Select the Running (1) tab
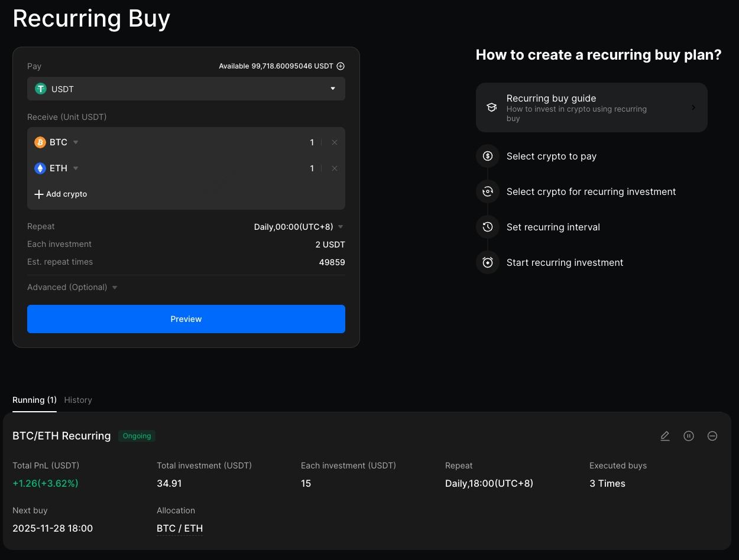This screenshot has width=739, height=560. click(34, 400)
